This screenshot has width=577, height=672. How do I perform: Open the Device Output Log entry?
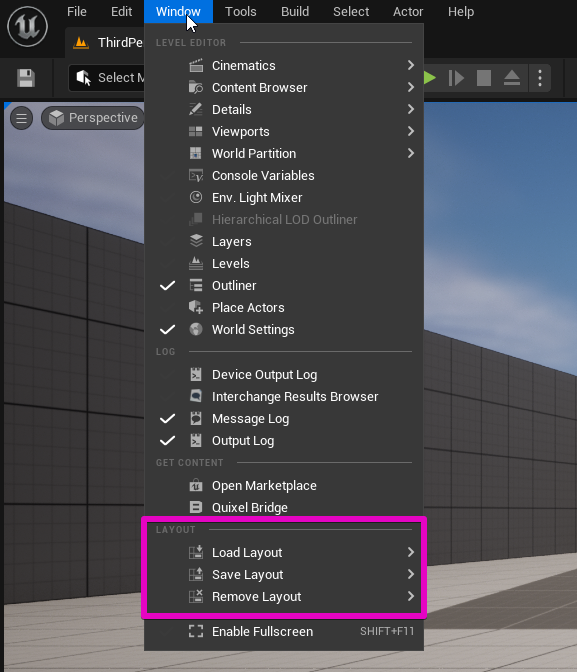click(x=284, y=375)
